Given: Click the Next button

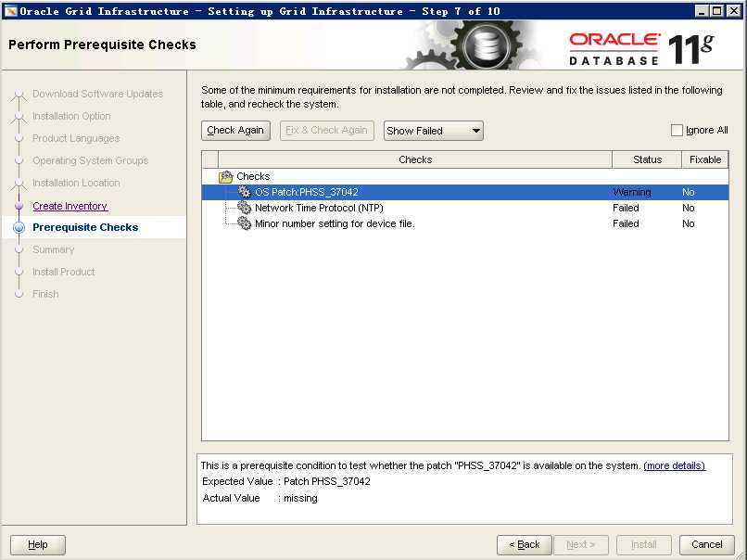Looking at the screenshot, I should 581,544.
